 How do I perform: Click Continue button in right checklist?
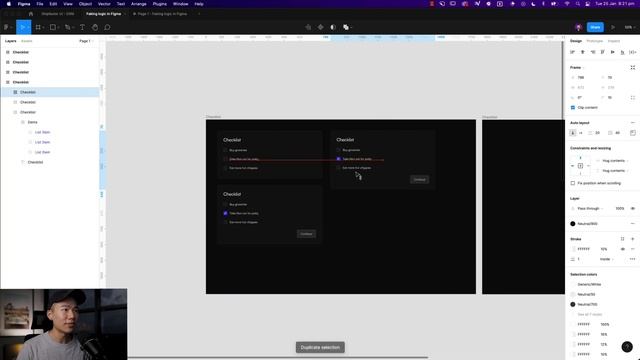pos(419,180)
